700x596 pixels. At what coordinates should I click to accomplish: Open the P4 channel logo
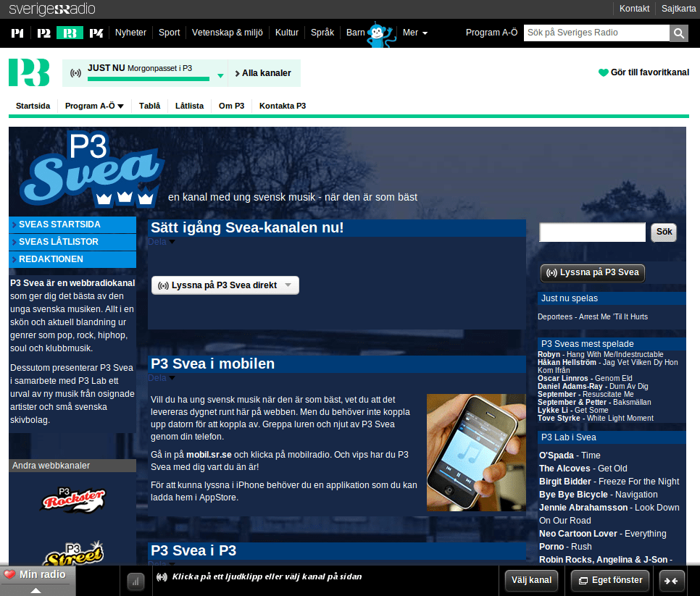[x=96, y=33]
